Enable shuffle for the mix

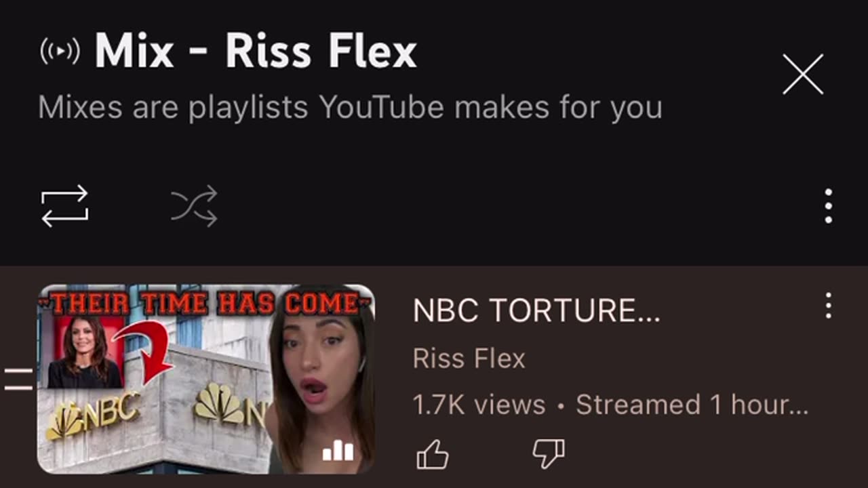(194, 206)
